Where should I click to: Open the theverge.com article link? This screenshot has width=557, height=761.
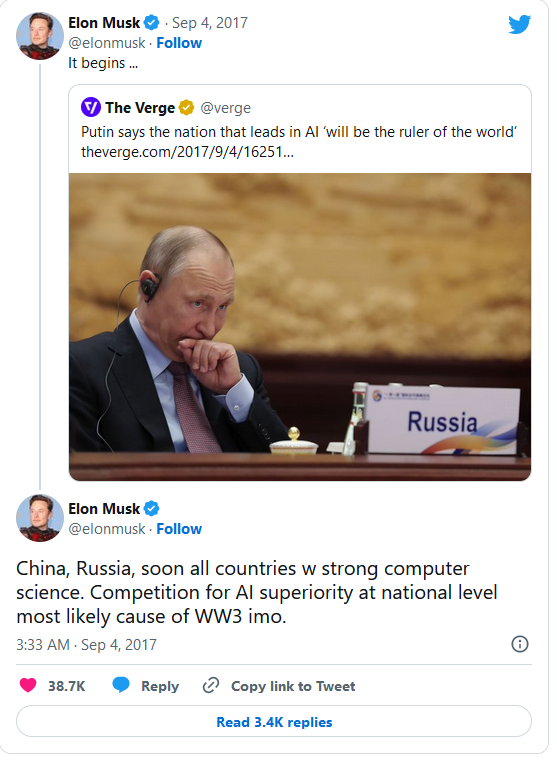pyautogui.click(x=187, y=152)
